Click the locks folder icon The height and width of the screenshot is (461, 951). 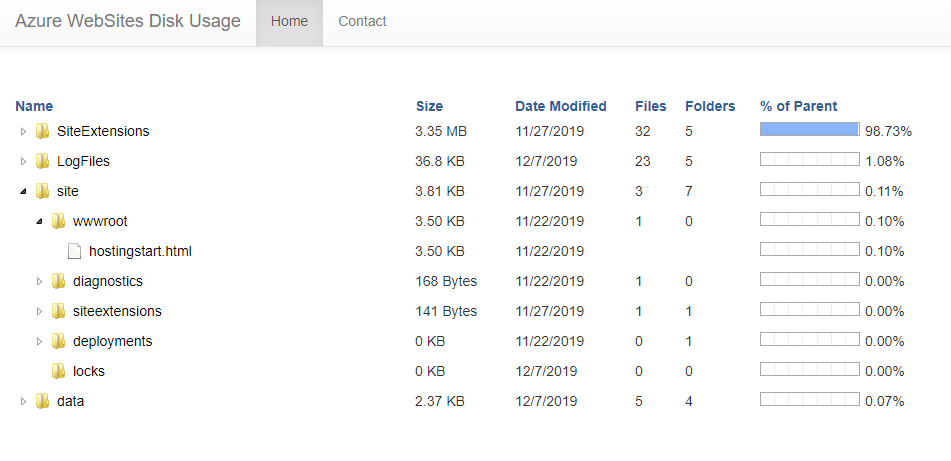coord(58,371)
